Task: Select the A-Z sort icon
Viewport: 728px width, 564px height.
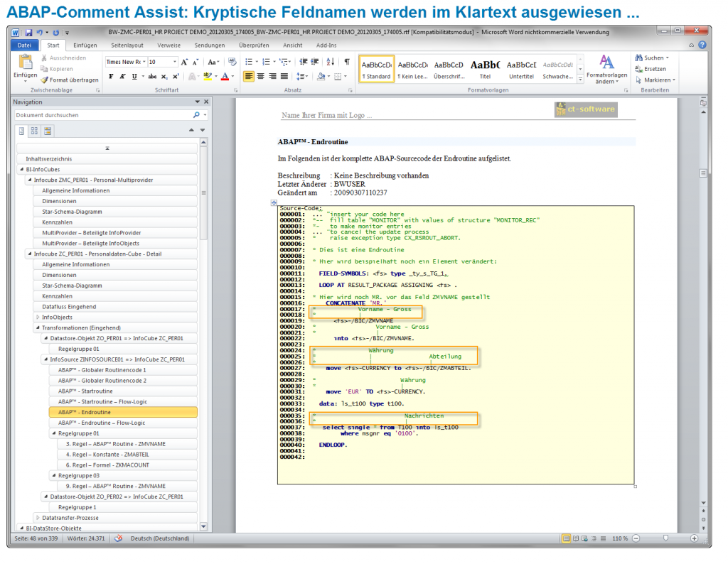Action: click(330, 62)
